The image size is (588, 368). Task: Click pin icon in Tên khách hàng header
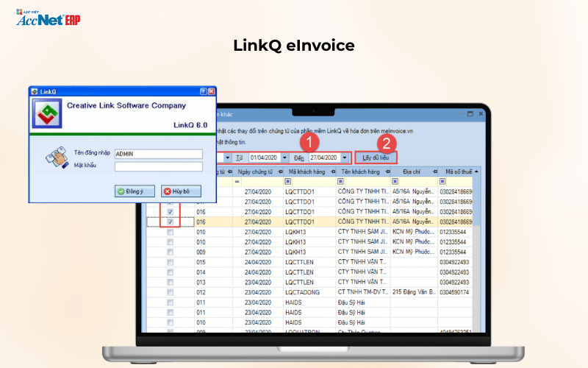(388, 171)
